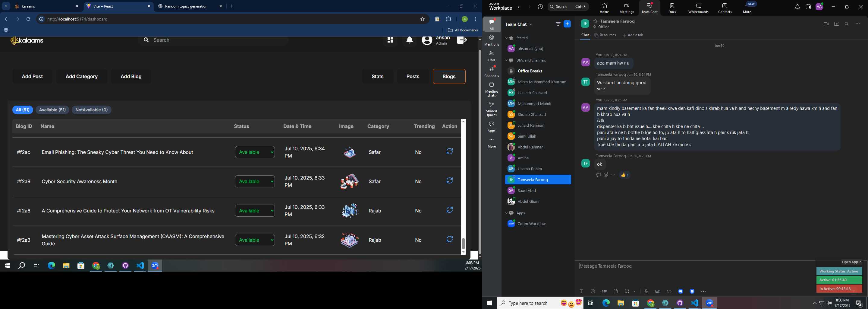Record an audio message with microphone icon
The height and width of the screenshot is (309, 868).
click(x=646, y=291)
